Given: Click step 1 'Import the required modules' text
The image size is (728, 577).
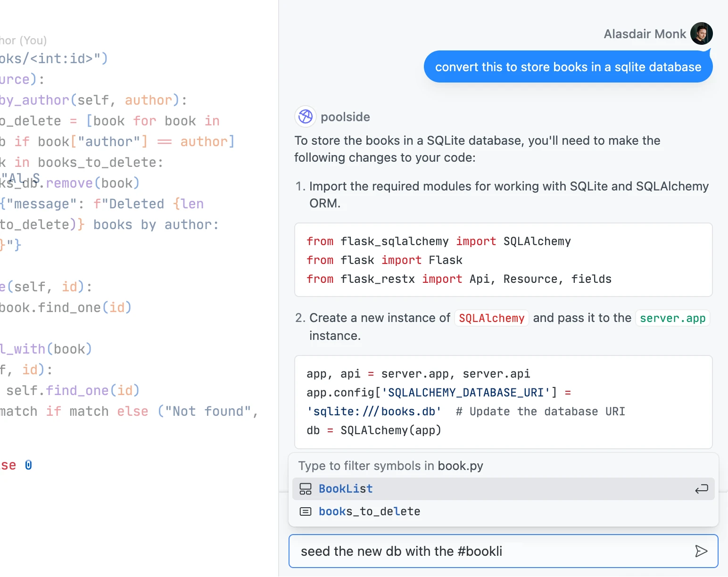Looking at the screenshot, I should (509, 195).
